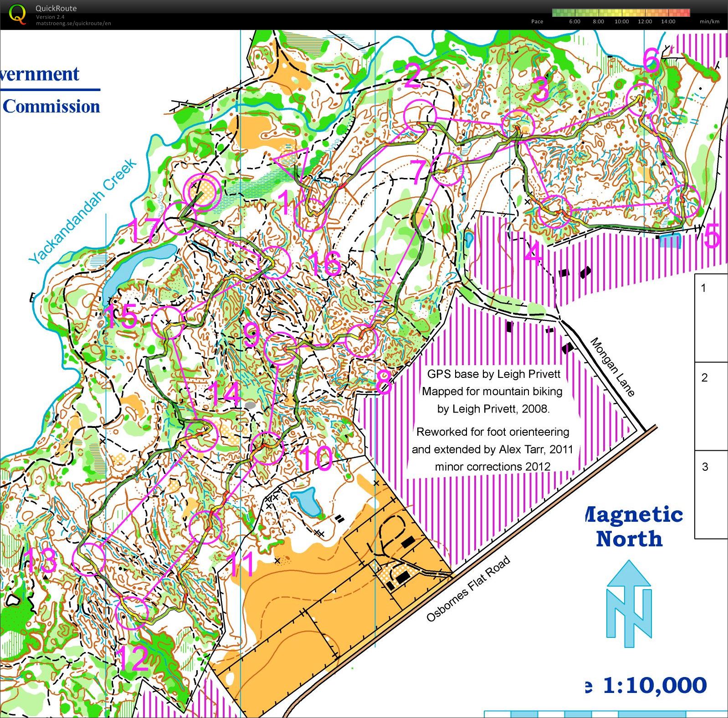728x718 pixels.
Task: Click the 10:00 pace label
Action: tap(621, 21)
